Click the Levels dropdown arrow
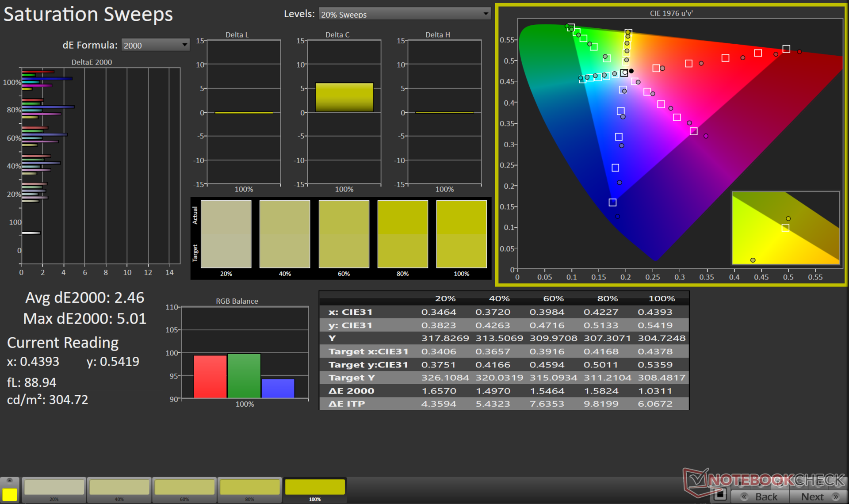Screen dimensions: 849x504 [x=486, y=14]
